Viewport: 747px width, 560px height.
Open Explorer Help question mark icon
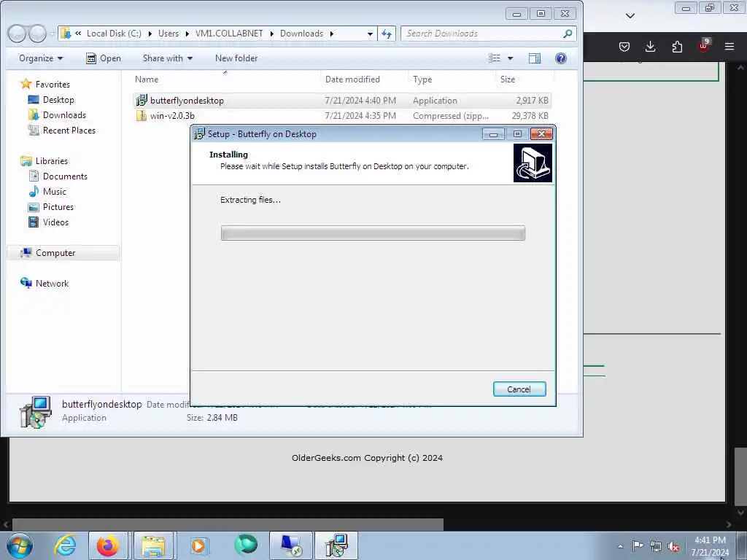tap(561, 58)
